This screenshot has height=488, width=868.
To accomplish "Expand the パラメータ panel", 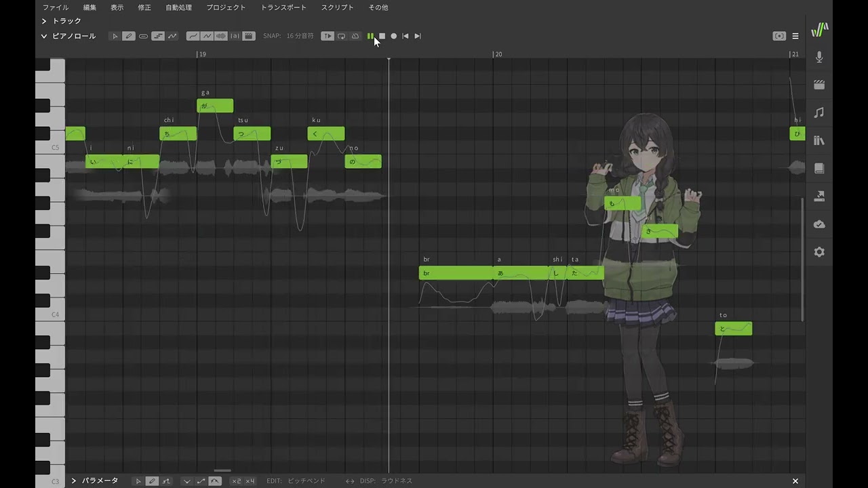I will click(x=74, y=481).
